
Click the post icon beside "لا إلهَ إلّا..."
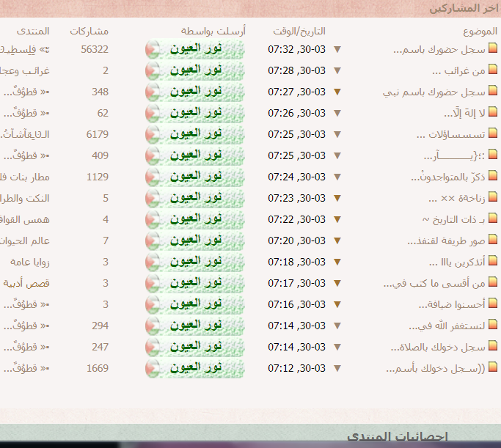pyautogui.click(x=493, y=114)
